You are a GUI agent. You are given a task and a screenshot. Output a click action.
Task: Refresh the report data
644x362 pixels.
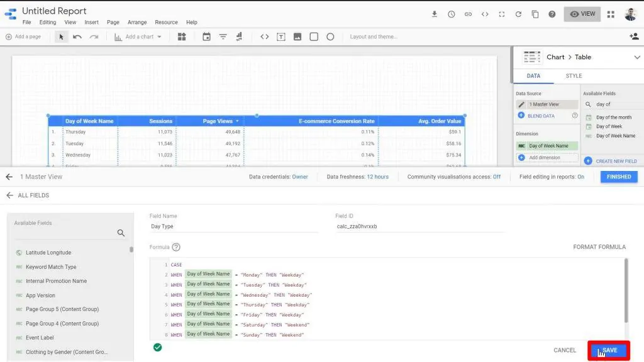[x=518, y=13]
